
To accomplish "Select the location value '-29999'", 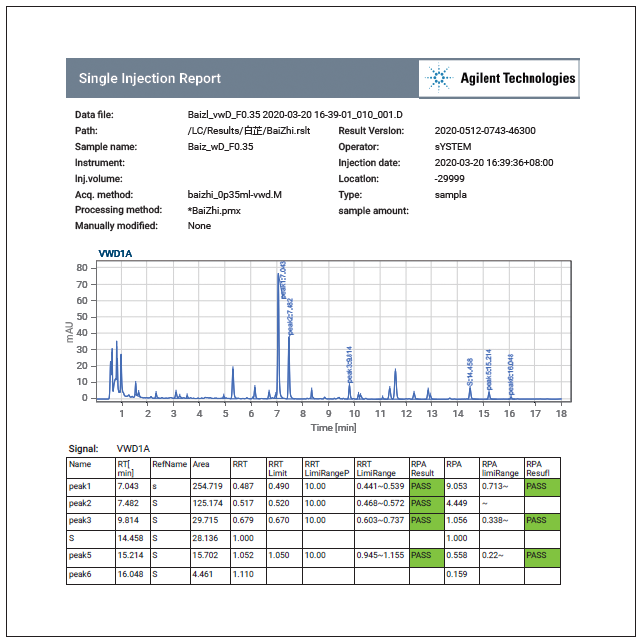I will pos(449,179).
